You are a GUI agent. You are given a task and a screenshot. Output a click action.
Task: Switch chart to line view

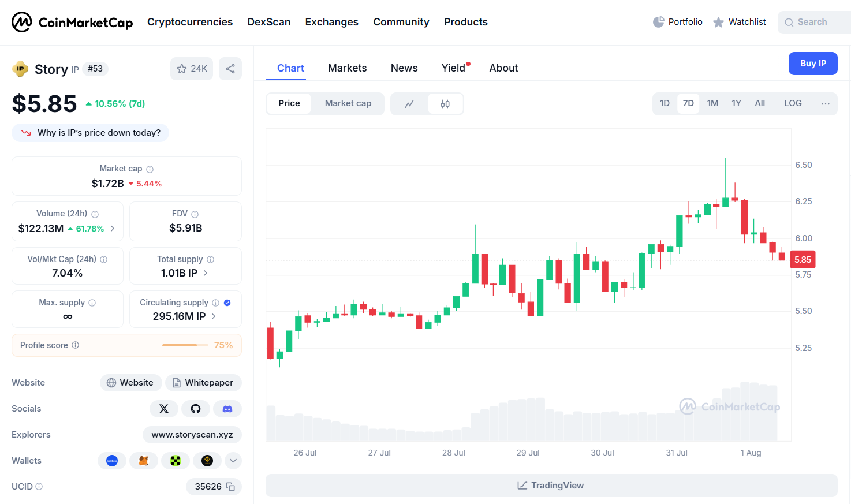pos(409,104)
